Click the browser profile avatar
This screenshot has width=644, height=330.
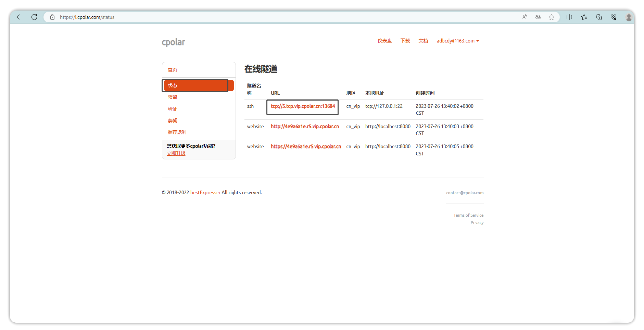tap(628, 17)
